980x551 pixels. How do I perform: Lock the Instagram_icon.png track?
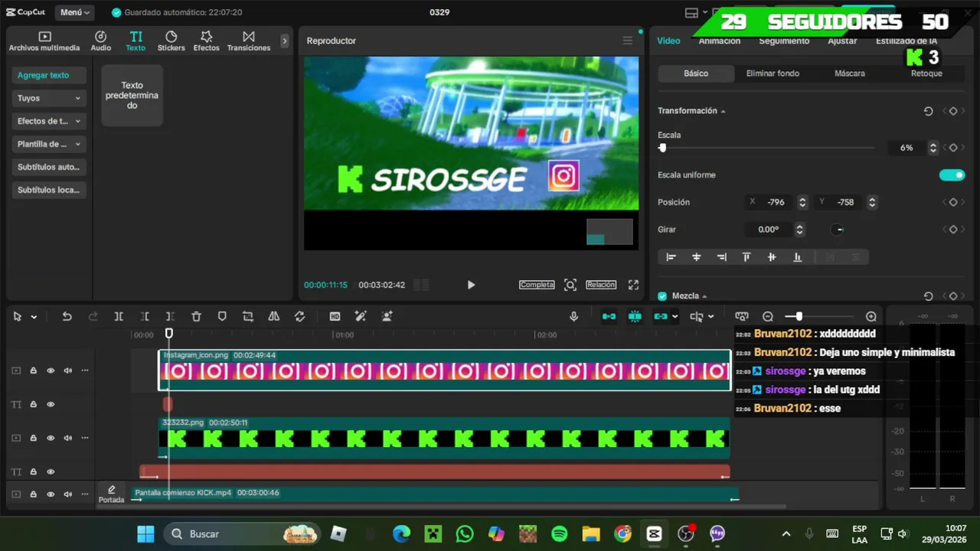point(34,370)
